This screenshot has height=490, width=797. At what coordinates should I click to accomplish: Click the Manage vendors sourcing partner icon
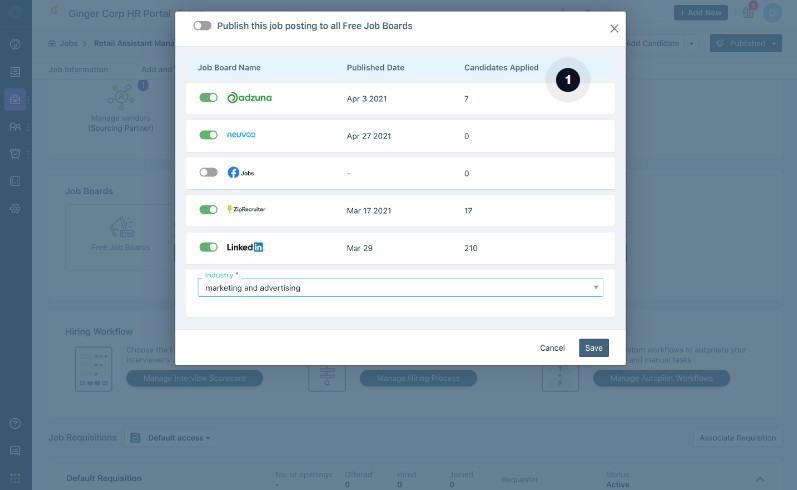point(121,97)
